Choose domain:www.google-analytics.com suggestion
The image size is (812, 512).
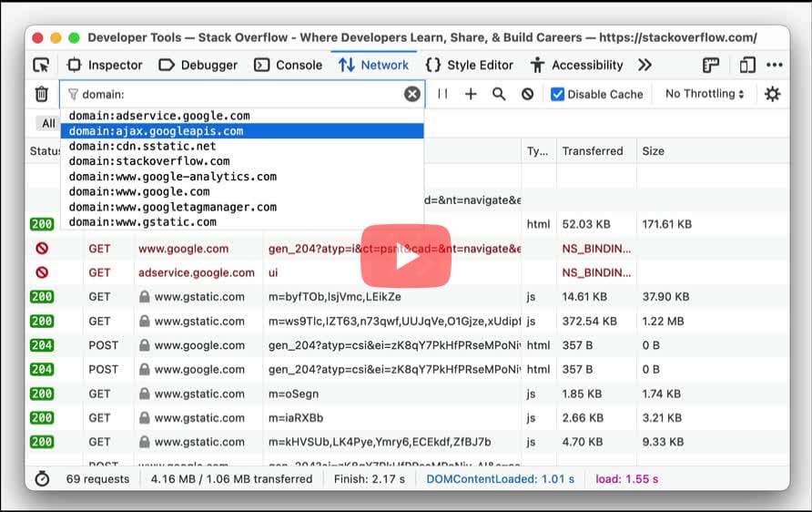point(242,177)
